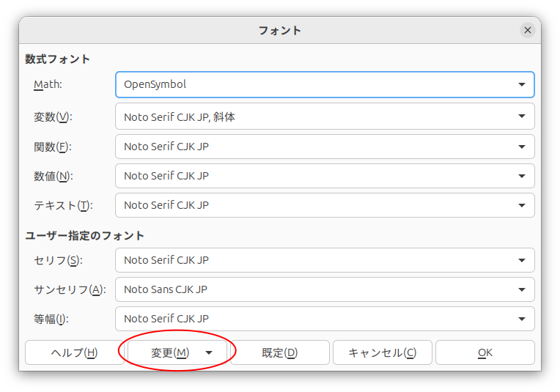Click the ヘルプ(H) button
560x392 pixels.
pos(75,352)
